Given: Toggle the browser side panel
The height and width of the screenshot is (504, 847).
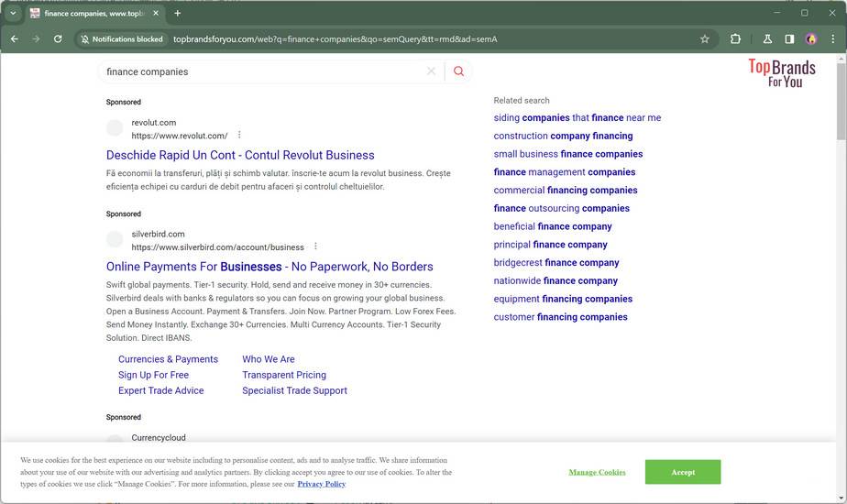Looking at the screenshot, I should coord(789,39).
